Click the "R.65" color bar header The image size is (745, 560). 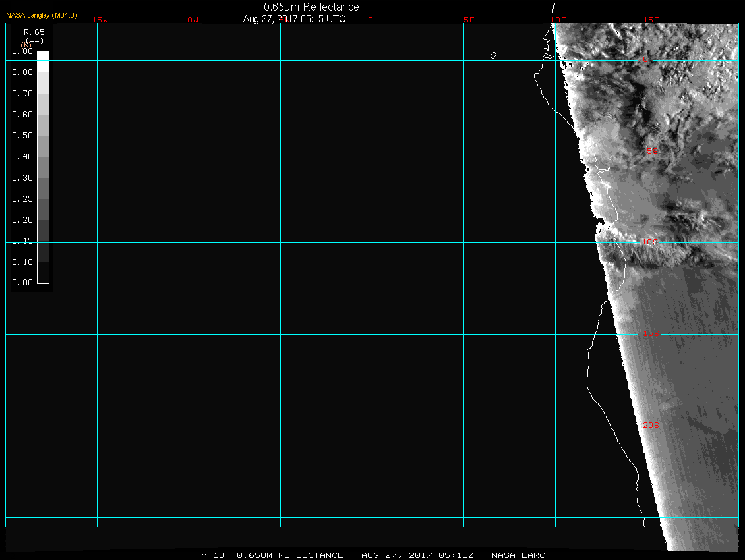(x=34, y=32)
